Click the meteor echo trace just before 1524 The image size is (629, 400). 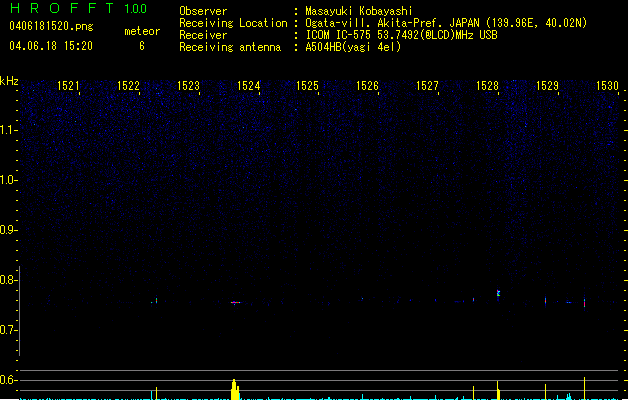(x=235, y=303)
